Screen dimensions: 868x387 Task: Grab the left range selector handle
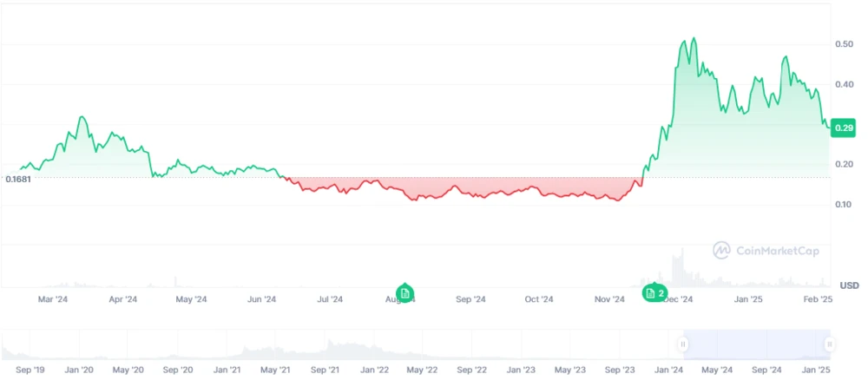(x=684, y=344)
